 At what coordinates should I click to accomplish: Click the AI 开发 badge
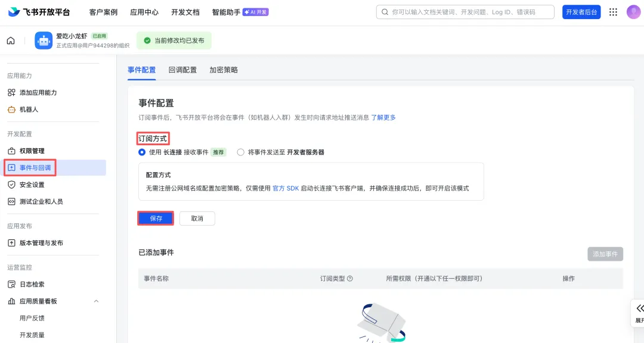pos(255,12)
